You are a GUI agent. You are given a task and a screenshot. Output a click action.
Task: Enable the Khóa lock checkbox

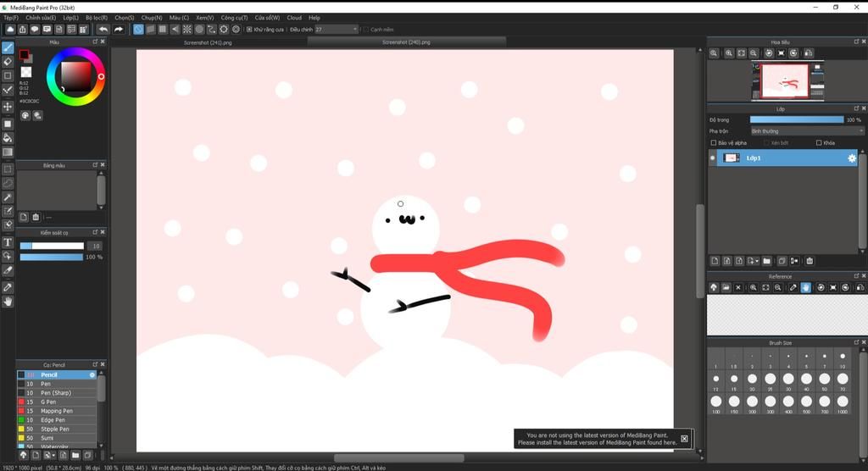819,143
